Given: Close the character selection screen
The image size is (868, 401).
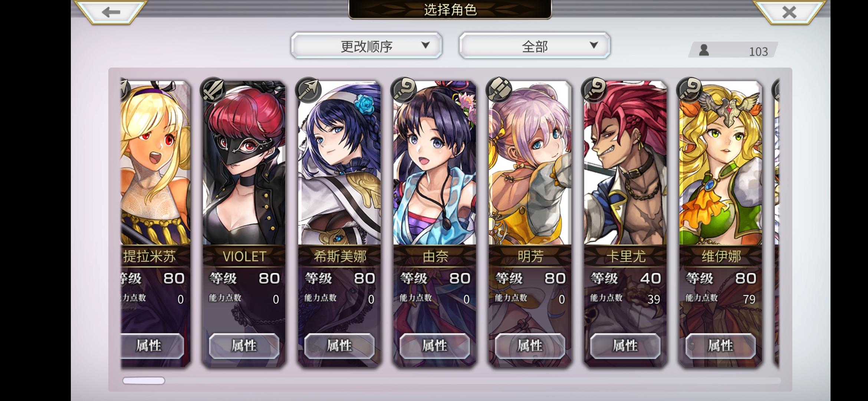Looking at the screenshot, I should 789,12.
